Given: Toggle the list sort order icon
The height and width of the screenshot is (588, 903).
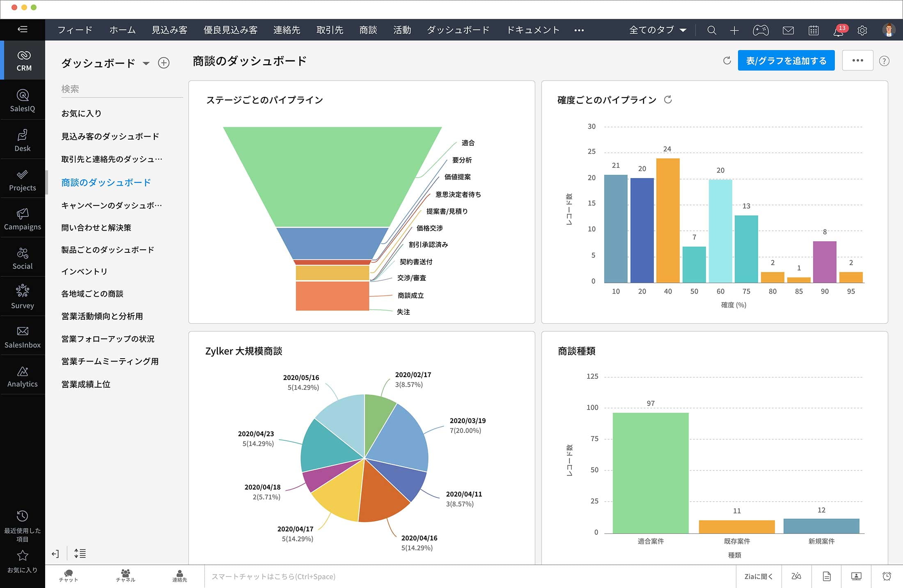Looking at the screenshot, I should pos(80,554).
